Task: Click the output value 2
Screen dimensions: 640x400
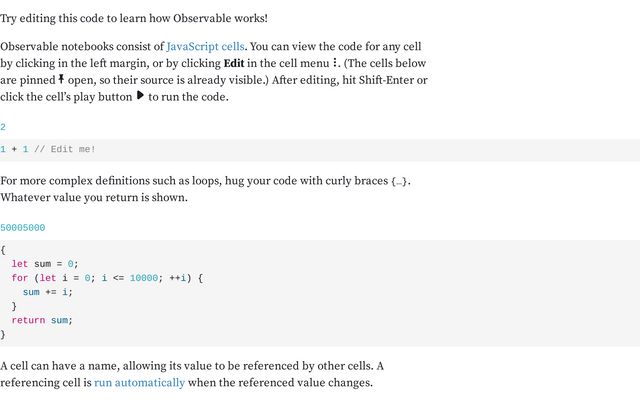Action: pyautogui.click(x=3, y=127)
